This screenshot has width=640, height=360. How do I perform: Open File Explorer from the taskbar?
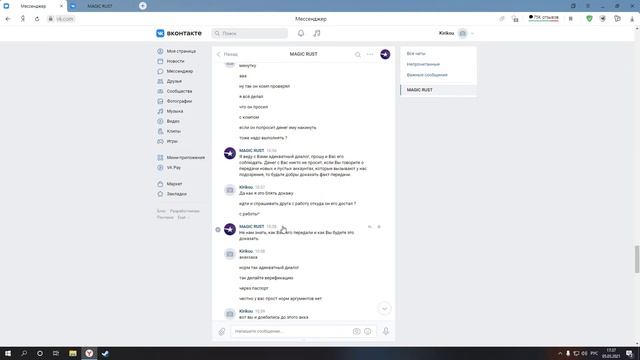(x=73, y=353)
